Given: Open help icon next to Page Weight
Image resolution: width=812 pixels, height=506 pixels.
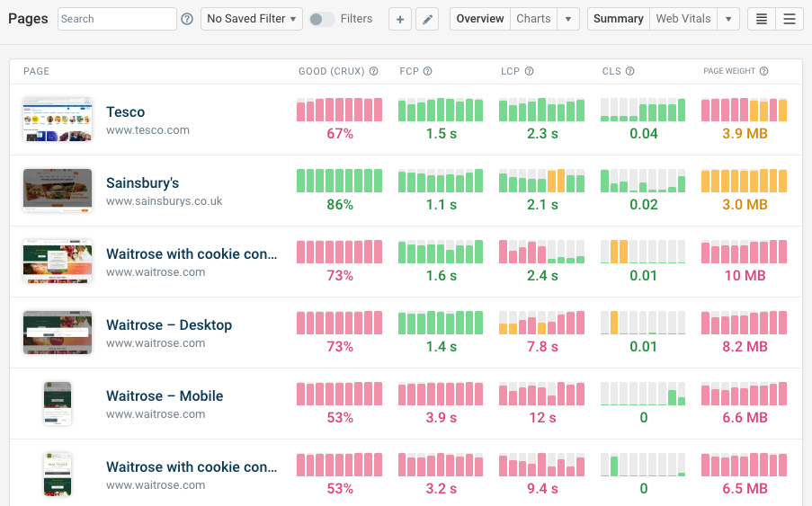Looking at the screenshot, I should click(x=763, y=71).
